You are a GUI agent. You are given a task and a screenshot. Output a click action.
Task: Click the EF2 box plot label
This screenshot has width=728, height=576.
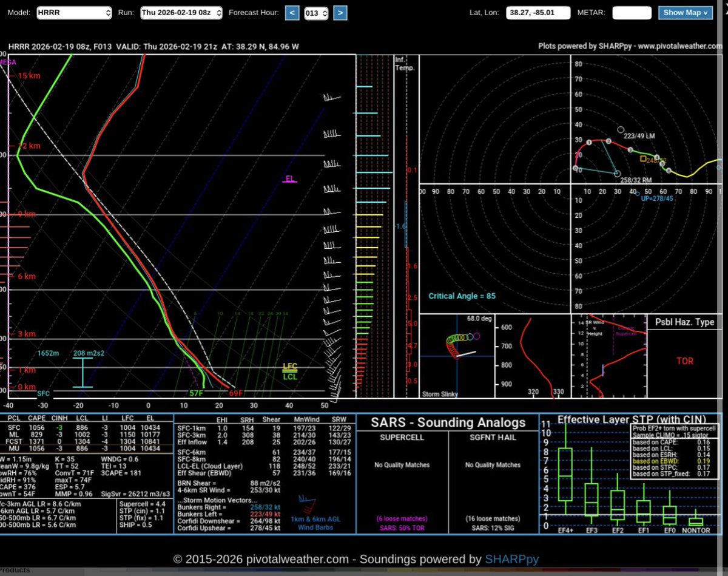[618, 530]
